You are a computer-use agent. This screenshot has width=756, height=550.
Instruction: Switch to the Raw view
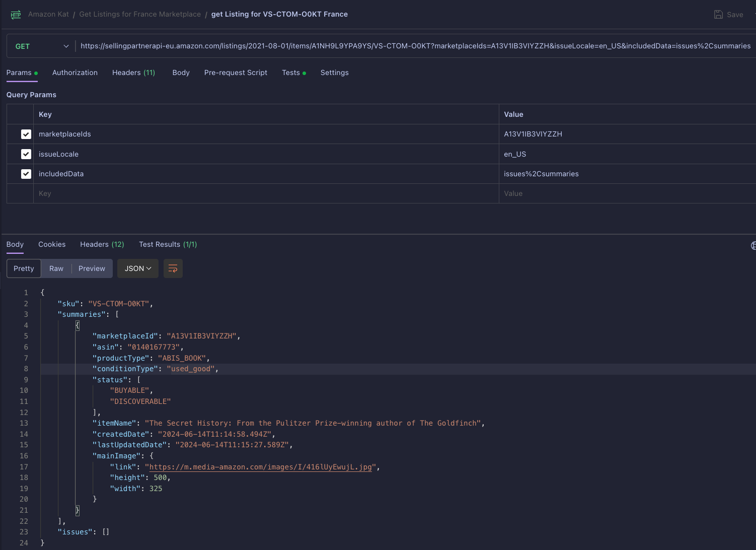coord(56,268)
